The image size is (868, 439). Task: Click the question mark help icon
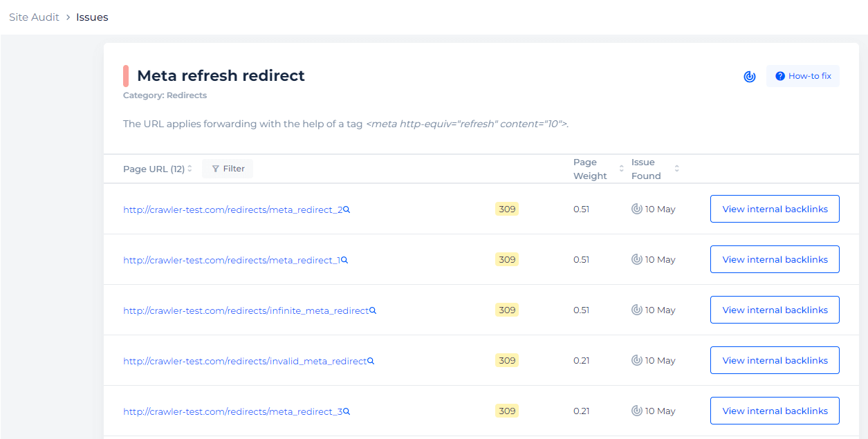780,76
